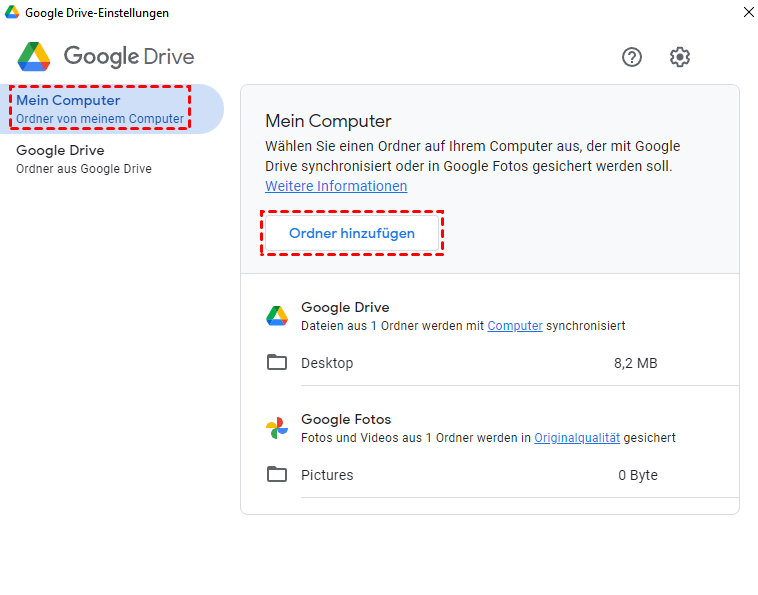Select the Mein Computer sidebar tab
The width and height of the screenshot is (758, 595).
click(100, 109)
